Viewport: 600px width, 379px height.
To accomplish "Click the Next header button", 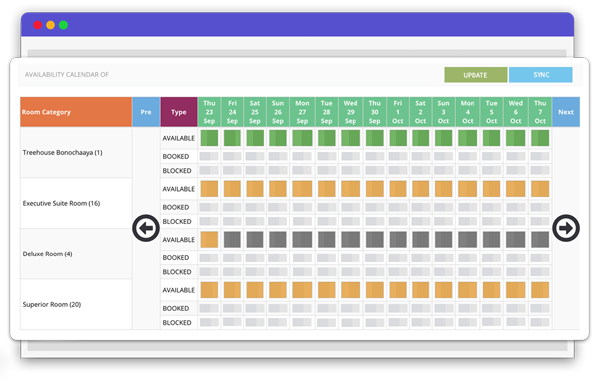I will (x=566, y=112).
